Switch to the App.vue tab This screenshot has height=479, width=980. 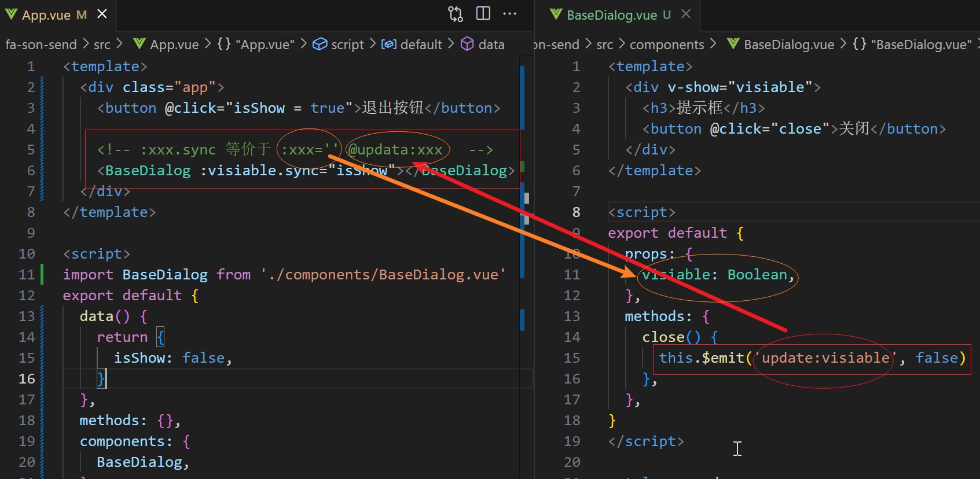[46, 15]
